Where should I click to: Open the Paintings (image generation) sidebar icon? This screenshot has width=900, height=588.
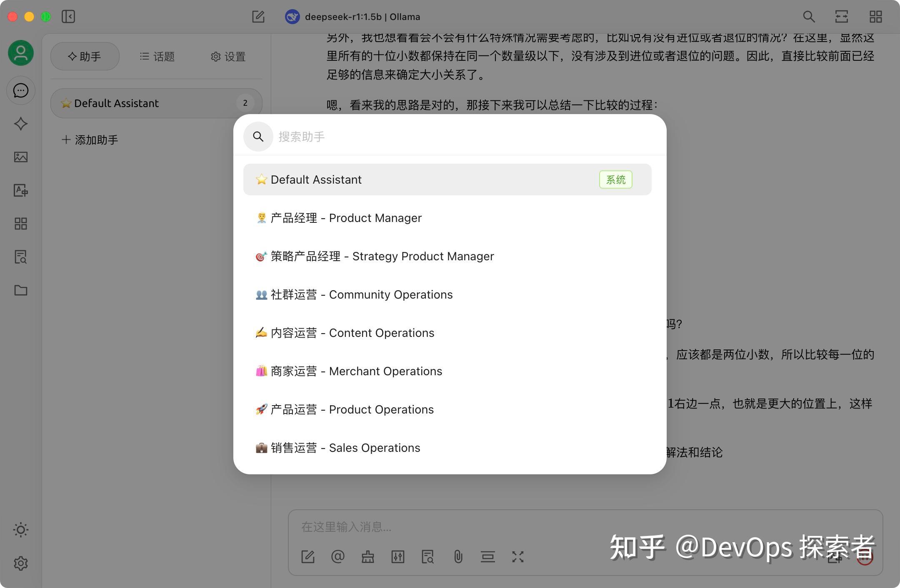coord(21,157)
